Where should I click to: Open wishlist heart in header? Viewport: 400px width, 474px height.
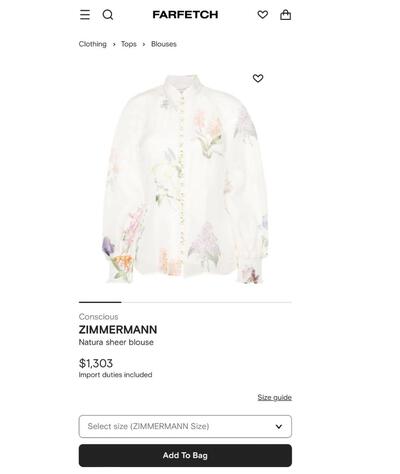(x=263, y=15)
